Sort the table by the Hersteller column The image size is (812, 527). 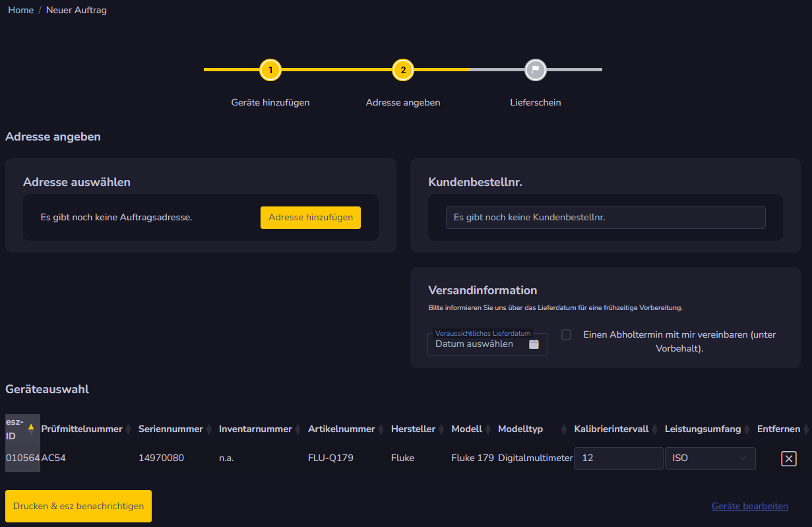413,429
